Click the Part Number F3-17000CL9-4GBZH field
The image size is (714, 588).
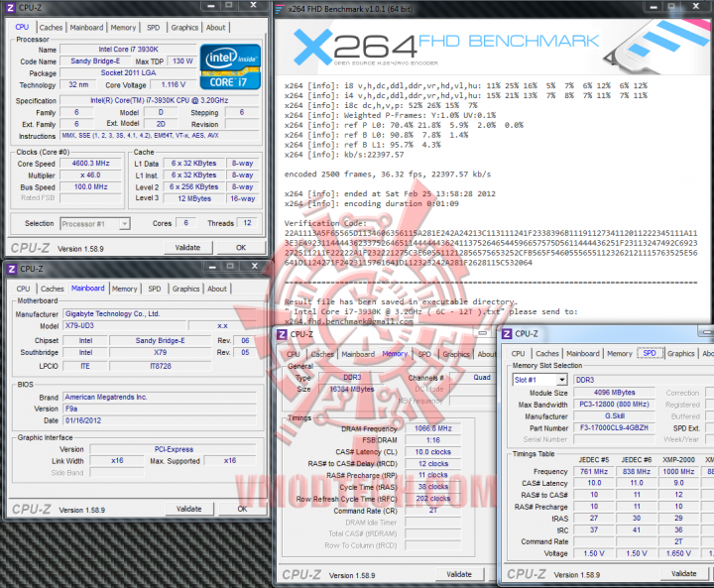pyautogui.click(x=614, y=427)
